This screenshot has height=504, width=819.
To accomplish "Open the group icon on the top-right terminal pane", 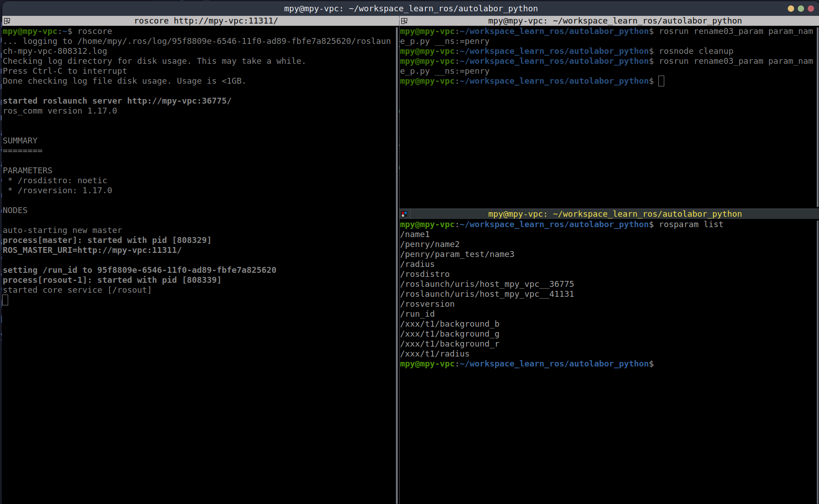I will (405, 21).
